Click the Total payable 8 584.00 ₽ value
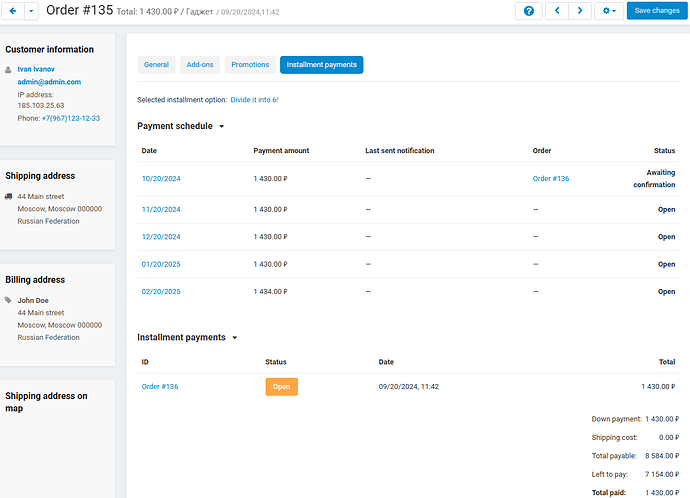Viewport: 690px width, 498px height. click(662, 456)
